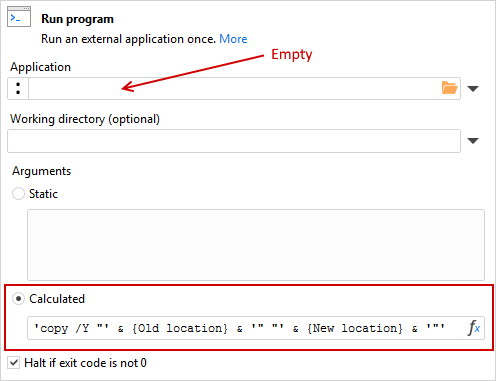496x381 pixels.
Task: Open the fx expression editor
Action: [474, 328]
